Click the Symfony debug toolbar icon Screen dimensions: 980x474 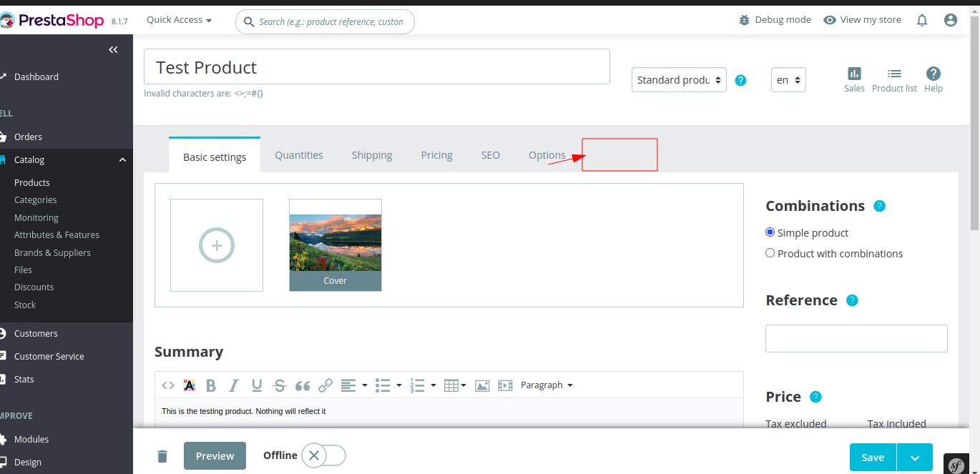956,464
